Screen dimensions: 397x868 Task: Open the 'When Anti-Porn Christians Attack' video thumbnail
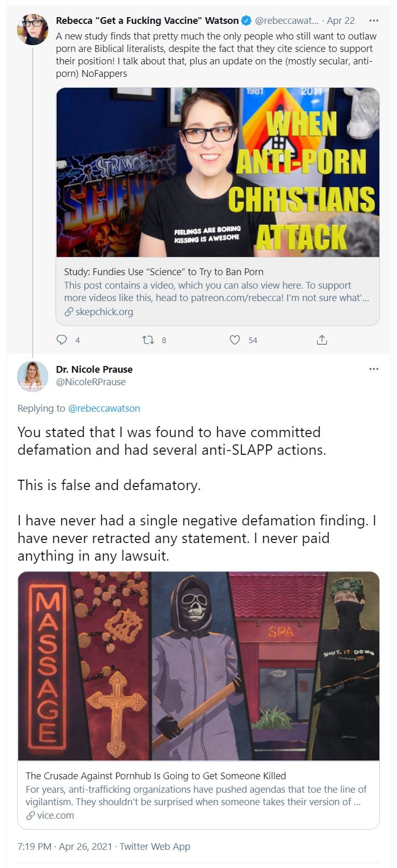coord(217,172)
